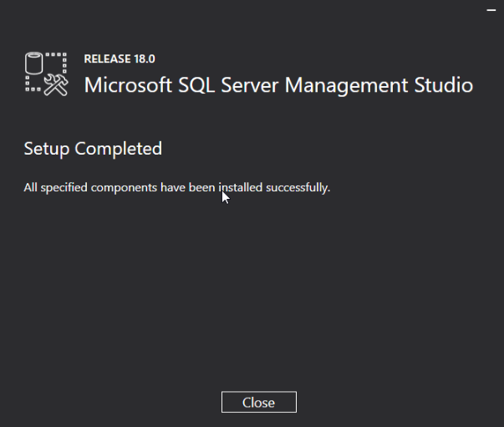Click the word successfully in the message
This screenshot has height=427, width=504.
point(298,188)
